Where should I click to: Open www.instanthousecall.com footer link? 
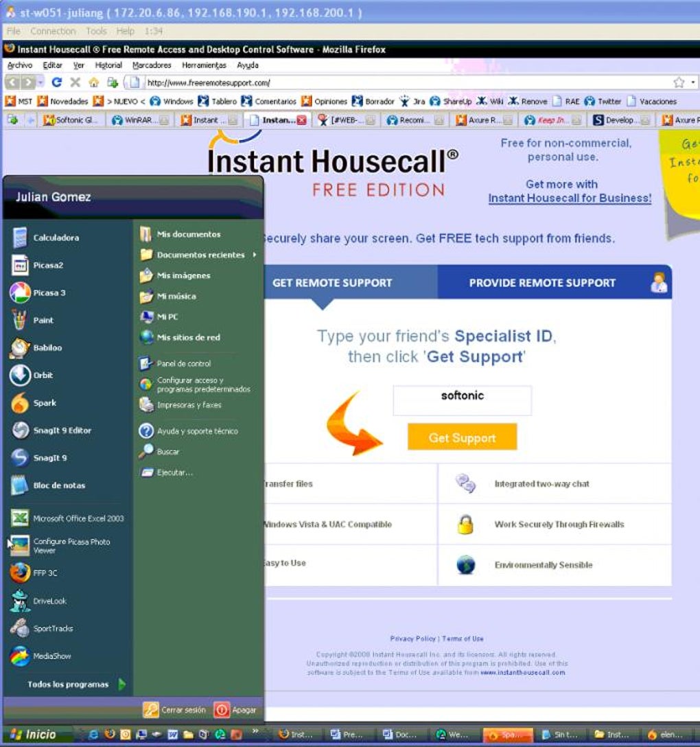(x=522, y=673)
